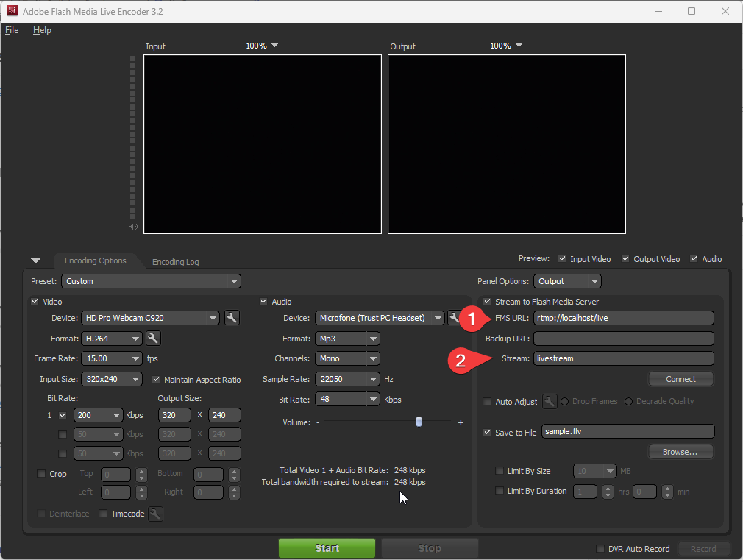Enable DVR Auto Record checkbox

click(600, 549)
